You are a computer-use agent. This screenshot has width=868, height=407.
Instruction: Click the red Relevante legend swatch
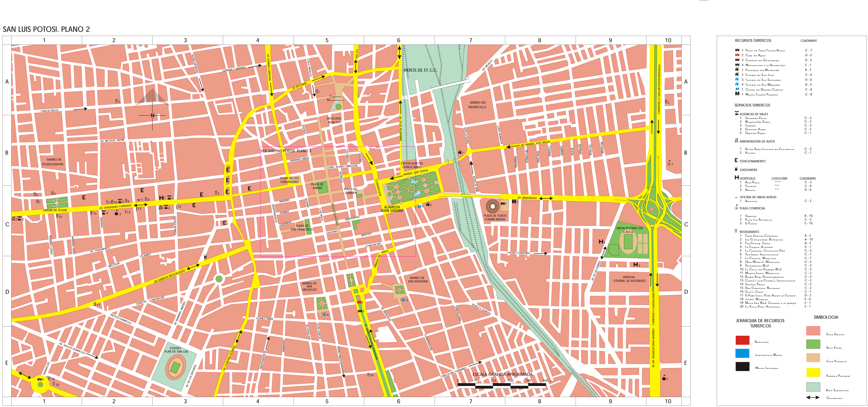742,340
